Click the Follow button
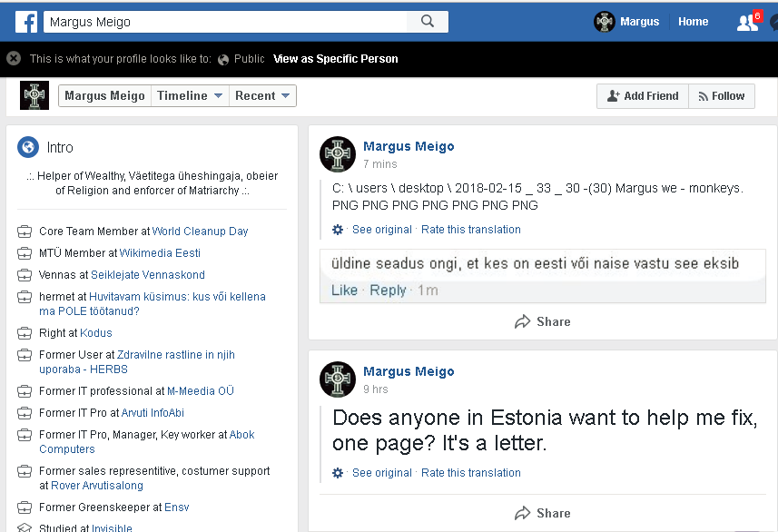The image size is (778, 532). point(722,96)
